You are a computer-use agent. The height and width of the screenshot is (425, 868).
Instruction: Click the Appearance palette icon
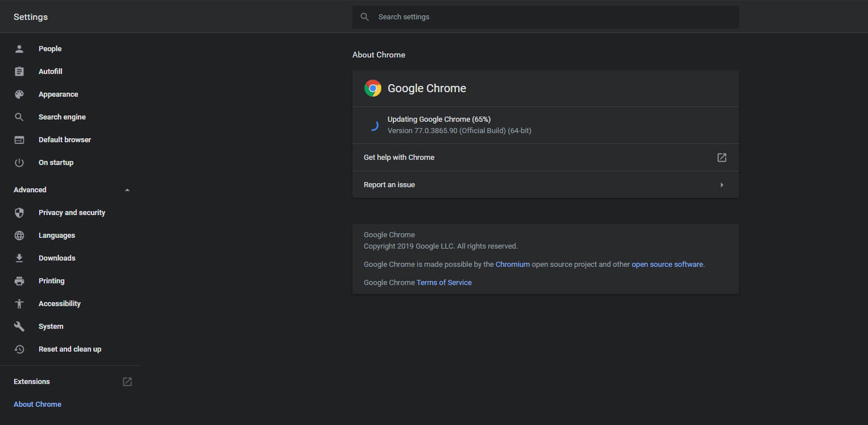pos(19,94)
